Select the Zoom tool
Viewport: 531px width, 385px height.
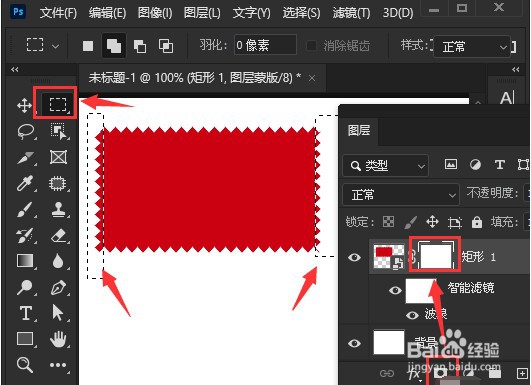coord(24,365)
